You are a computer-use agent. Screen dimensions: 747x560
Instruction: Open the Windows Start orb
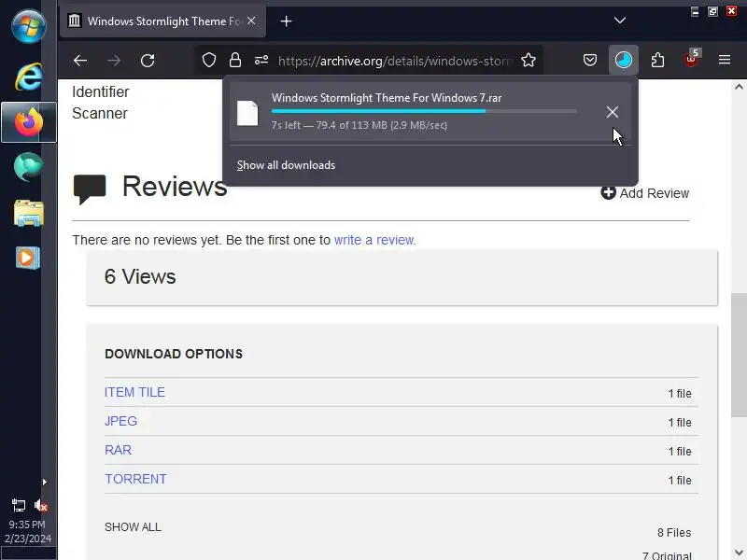[x=28, y=26]
